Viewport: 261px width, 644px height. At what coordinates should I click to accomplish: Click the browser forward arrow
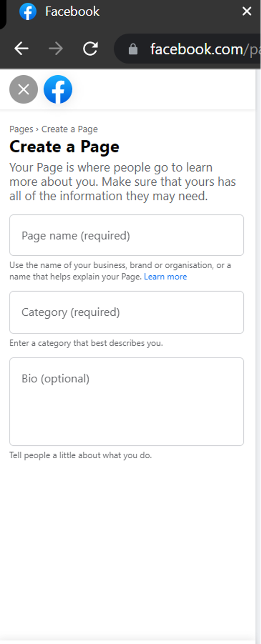coord(56,49)
